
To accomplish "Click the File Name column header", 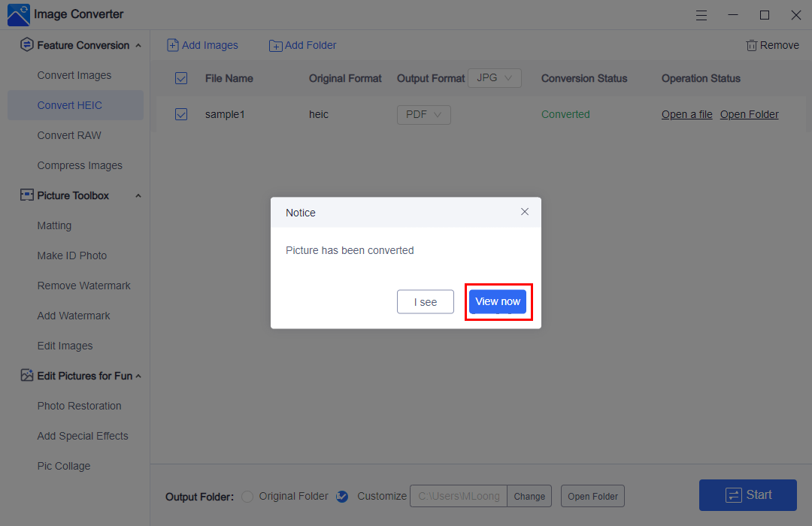I will [x=229, y=78].
